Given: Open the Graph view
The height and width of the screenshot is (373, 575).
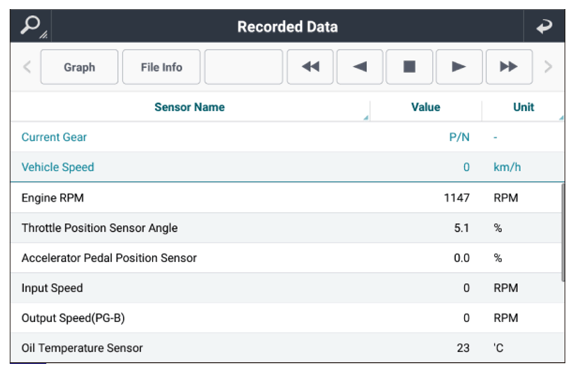Looking at the screenshot, I should click(79, 67).
